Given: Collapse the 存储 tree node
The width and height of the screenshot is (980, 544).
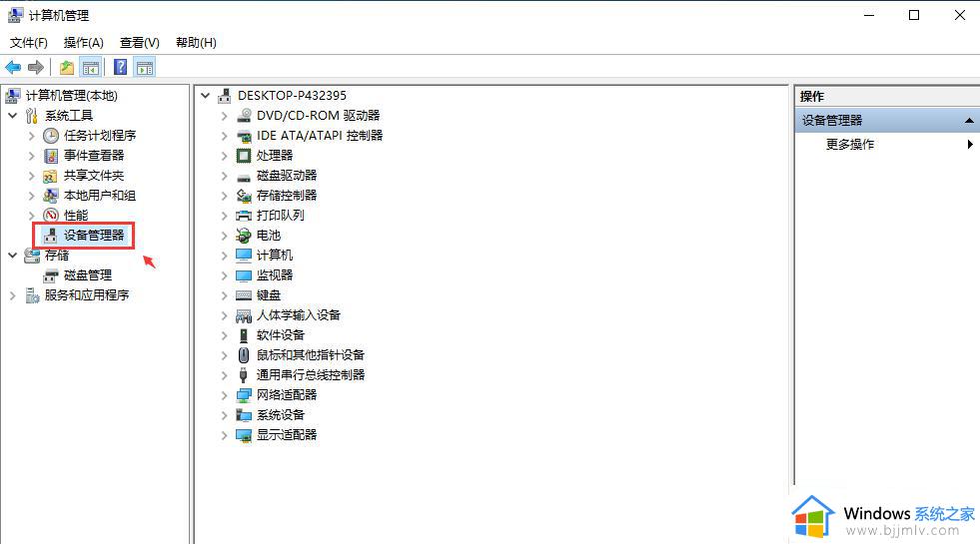Looking at the screenshot, I should (13, 256).
